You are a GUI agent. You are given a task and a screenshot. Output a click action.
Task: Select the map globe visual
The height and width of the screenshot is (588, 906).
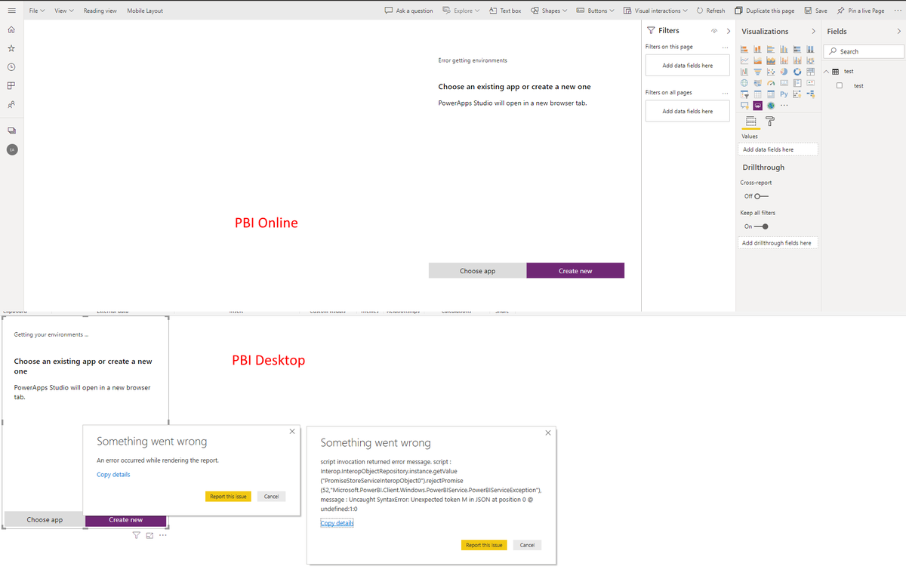744,82
